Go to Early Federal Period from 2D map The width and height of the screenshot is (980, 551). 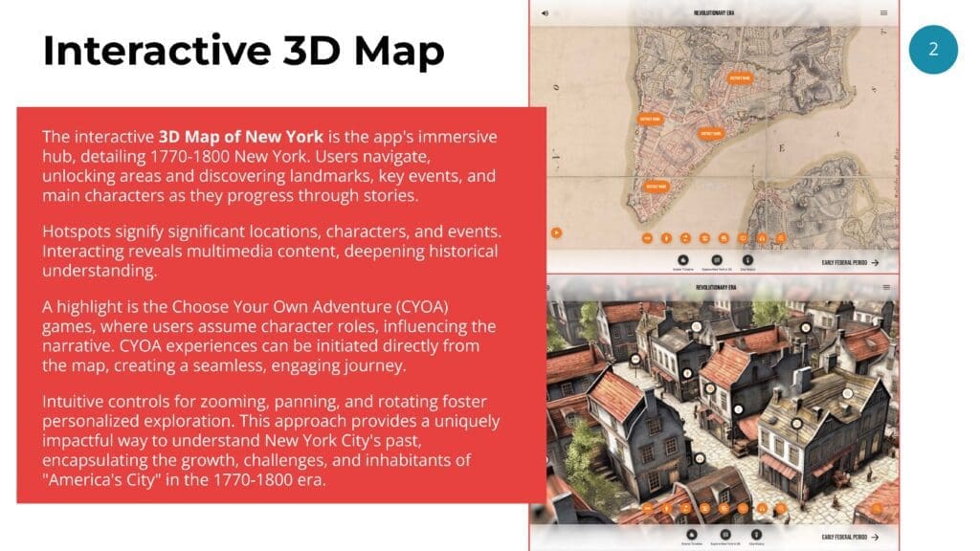850,261
